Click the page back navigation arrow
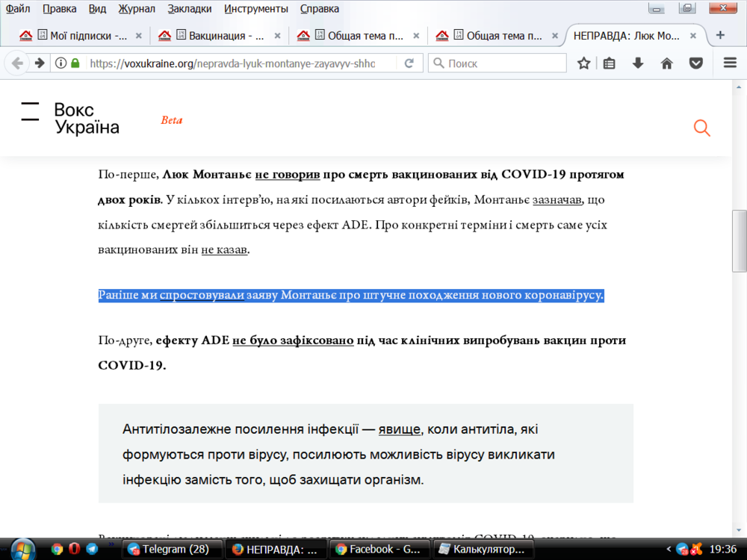This screenshot has height=560, width=747. (16, 63)
